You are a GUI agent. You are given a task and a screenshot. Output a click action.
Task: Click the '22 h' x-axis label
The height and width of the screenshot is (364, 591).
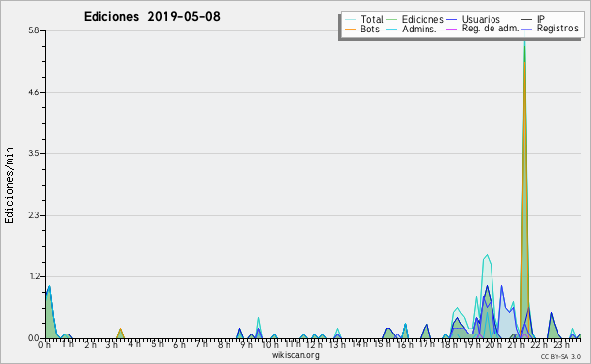tap(538, 344)
